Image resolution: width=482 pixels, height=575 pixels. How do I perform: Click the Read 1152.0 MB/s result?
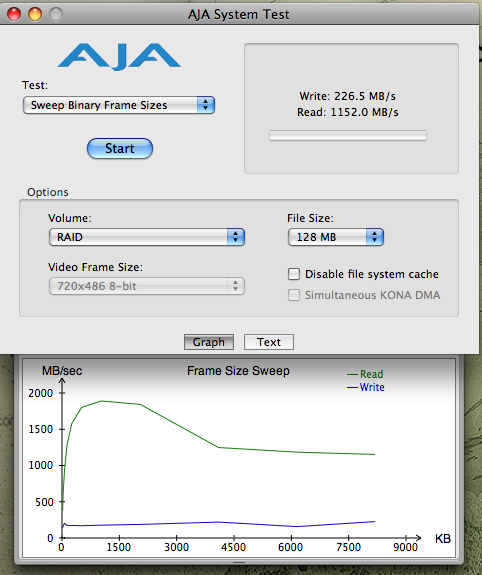[347, 112]
